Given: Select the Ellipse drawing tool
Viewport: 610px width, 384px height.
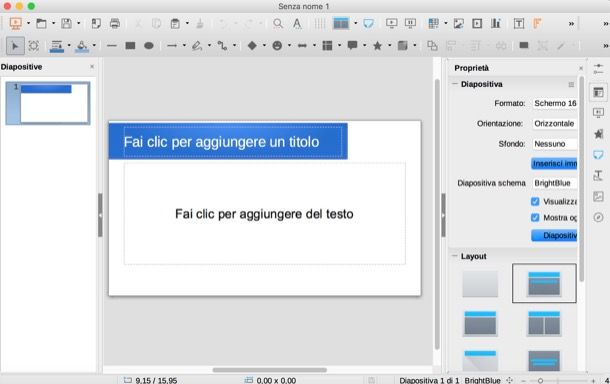Looking at the screenshot, I should pyautogui.click(x=149, y=46).
